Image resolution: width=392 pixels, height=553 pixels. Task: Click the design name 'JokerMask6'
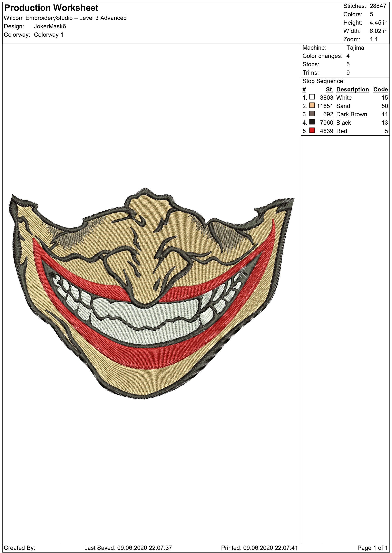50,26
